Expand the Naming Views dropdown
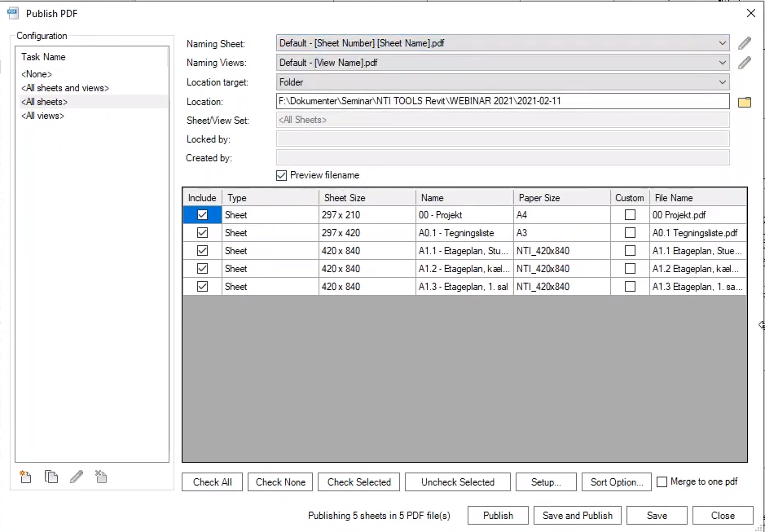Viewport: 765px width, 532px height. click(x=723, y=63)
